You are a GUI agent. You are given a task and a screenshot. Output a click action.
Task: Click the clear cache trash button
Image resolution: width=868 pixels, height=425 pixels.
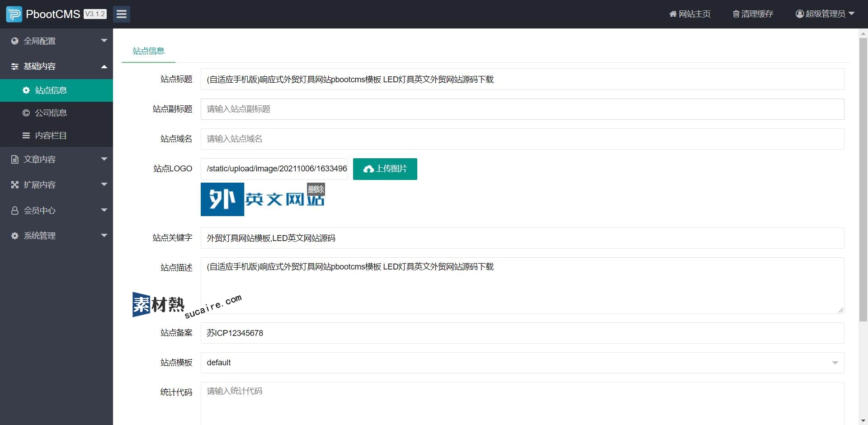[x=753, y=14]
